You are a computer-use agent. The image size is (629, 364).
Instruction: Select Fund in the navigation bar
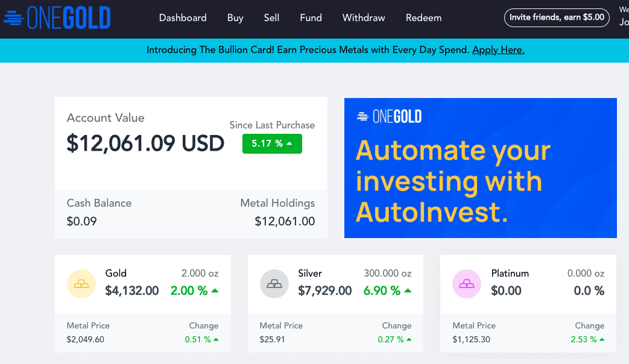[x=311, y=17]
